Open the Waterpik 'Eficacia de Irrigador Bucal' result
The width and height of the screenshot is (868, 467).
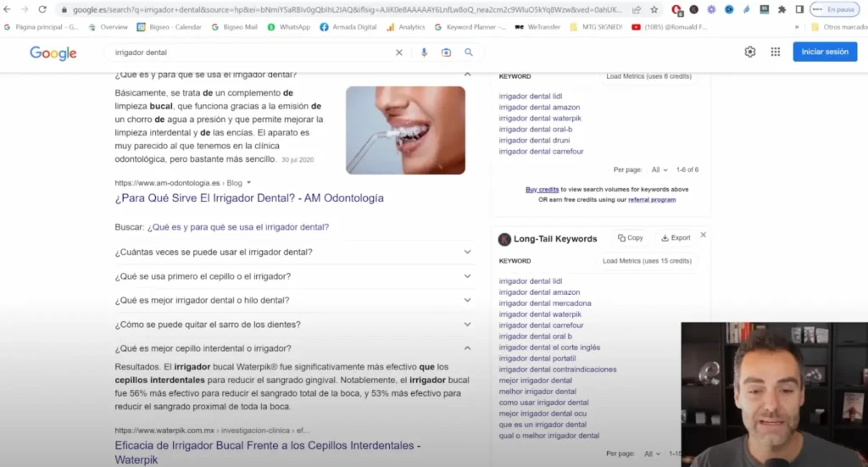coord(267,452)
